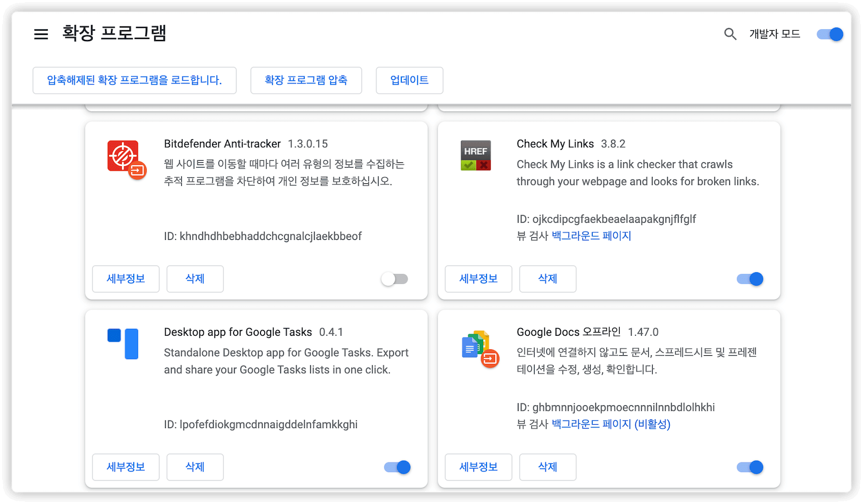Disable Google Docs 오프라인 extension toggle
Image resolution: width=863 pixels, height=504 pixels.
pyautogui.click(x=750, y=467)
